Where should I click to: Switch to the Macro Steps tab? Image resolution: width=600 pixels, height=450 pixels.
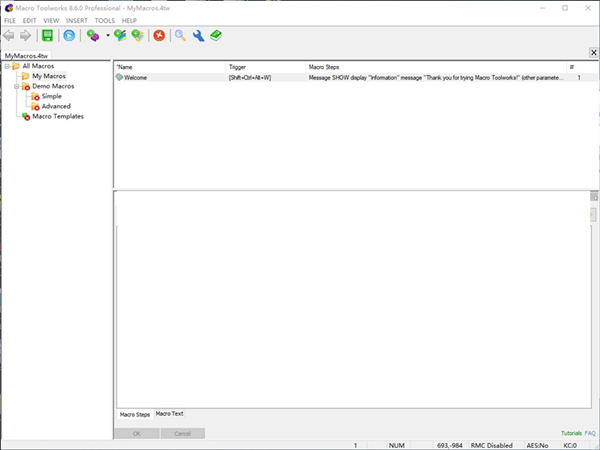(135, 414)
